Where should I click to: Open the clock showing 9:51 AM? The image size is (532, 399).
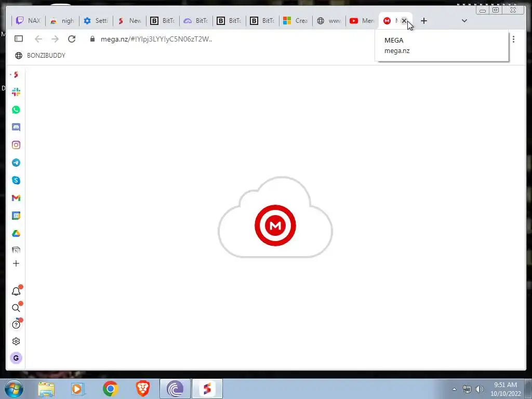point(506,389)
